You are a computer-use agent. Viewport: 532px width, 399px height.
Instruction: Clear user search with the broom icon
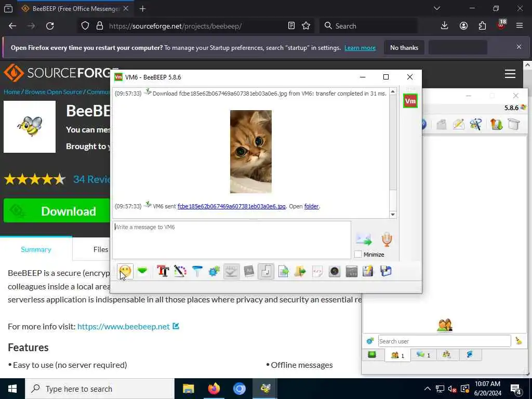[x=519, y=341]
